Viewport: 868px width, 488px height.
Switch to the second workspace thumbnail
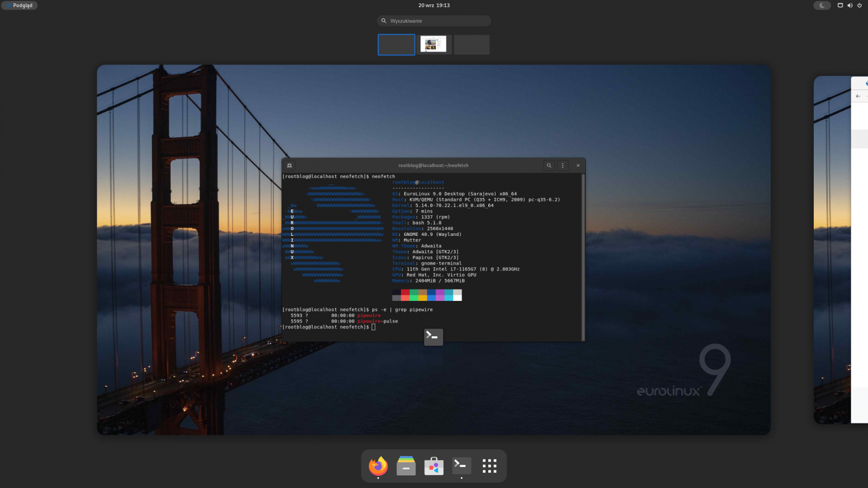tap(434, 44)
